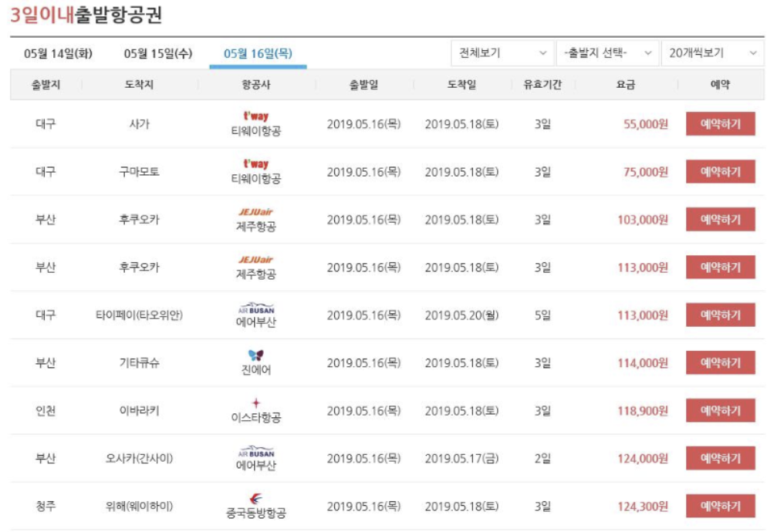Book the 이바라키 이스타항공 flight

tap(720, 411)
